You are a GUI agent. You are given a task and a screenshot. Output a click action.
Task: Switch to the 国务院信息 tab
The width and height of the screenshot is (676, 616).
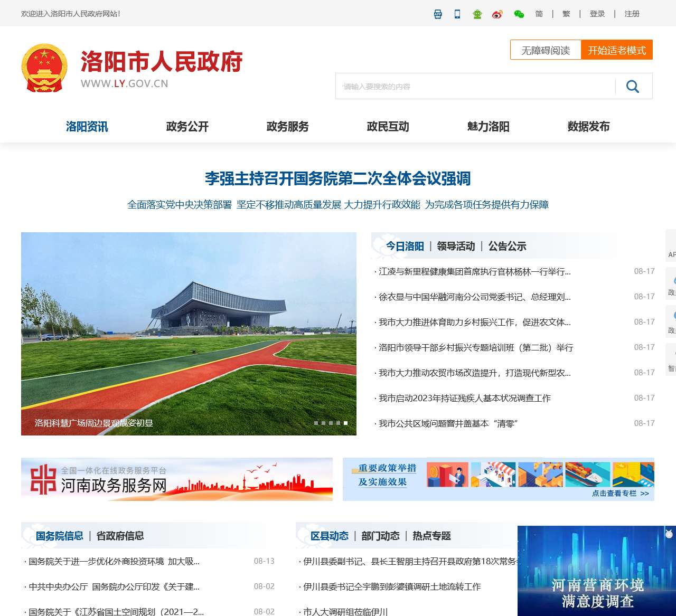point(60,536)
